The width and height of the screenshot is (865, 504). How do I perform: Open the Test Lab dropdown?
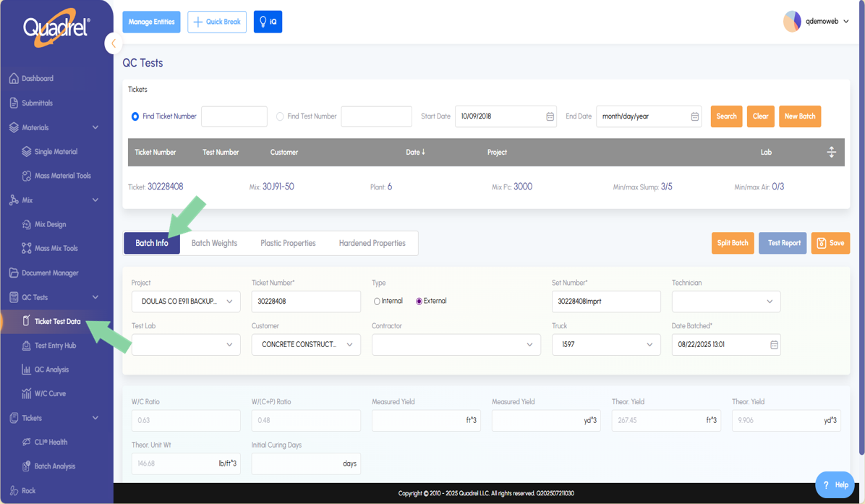pos(186,345)
